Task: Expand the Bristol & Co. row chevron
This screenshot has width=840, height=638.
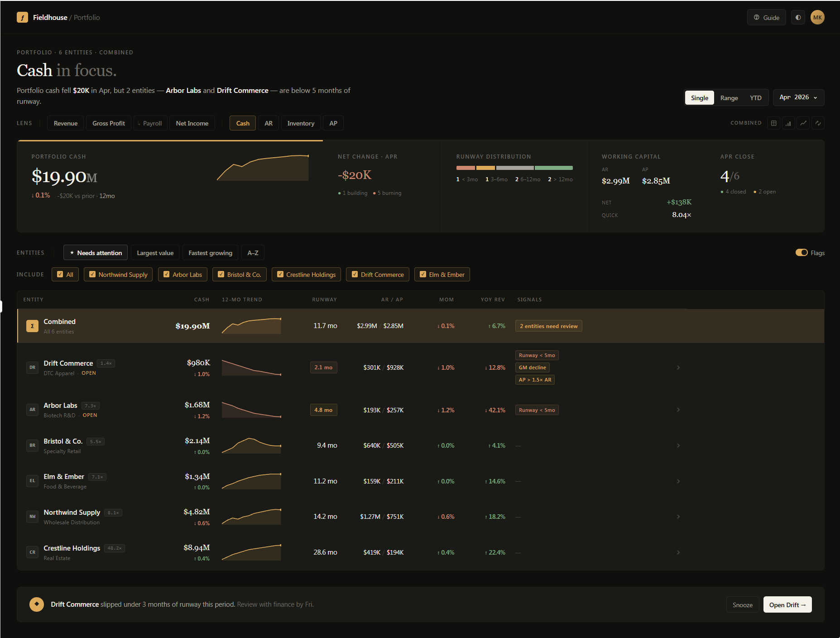Action: [x=678, y=445]
